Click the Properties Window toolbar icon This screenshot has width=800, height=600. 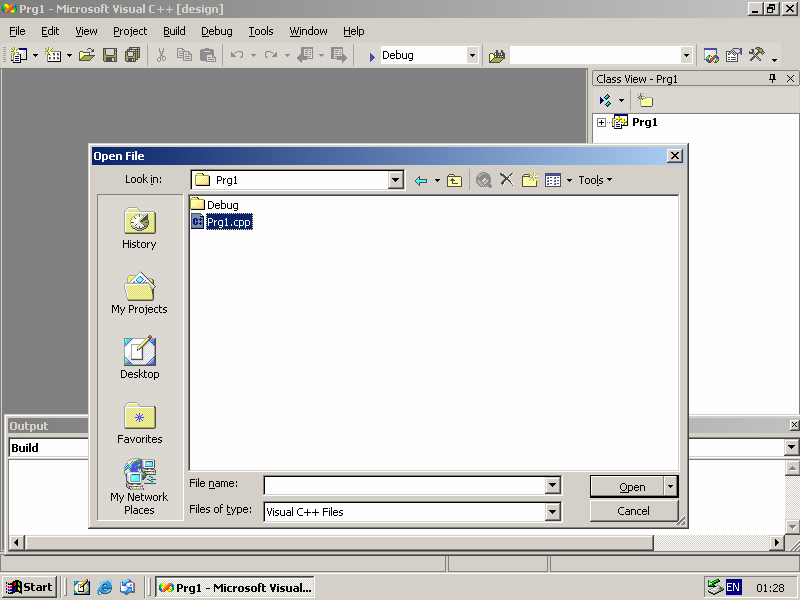[734, 55]
